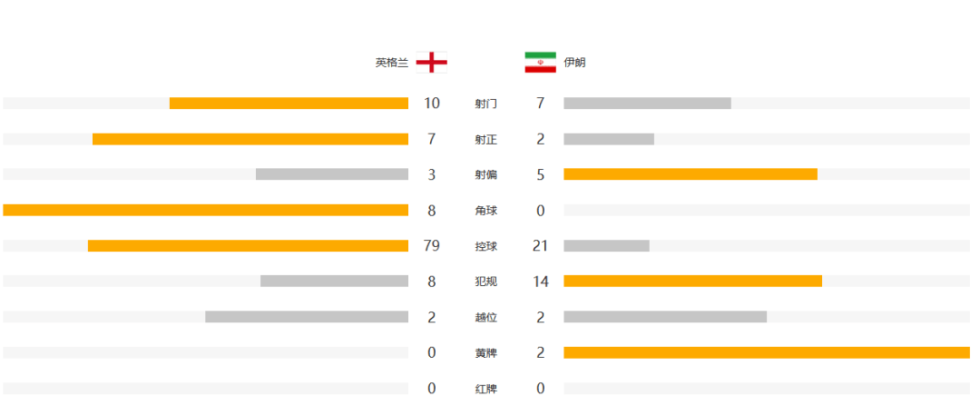Viewport: 980px width, 406px height.
Task: Click the Iran flag icon
Action: [540, 63]
